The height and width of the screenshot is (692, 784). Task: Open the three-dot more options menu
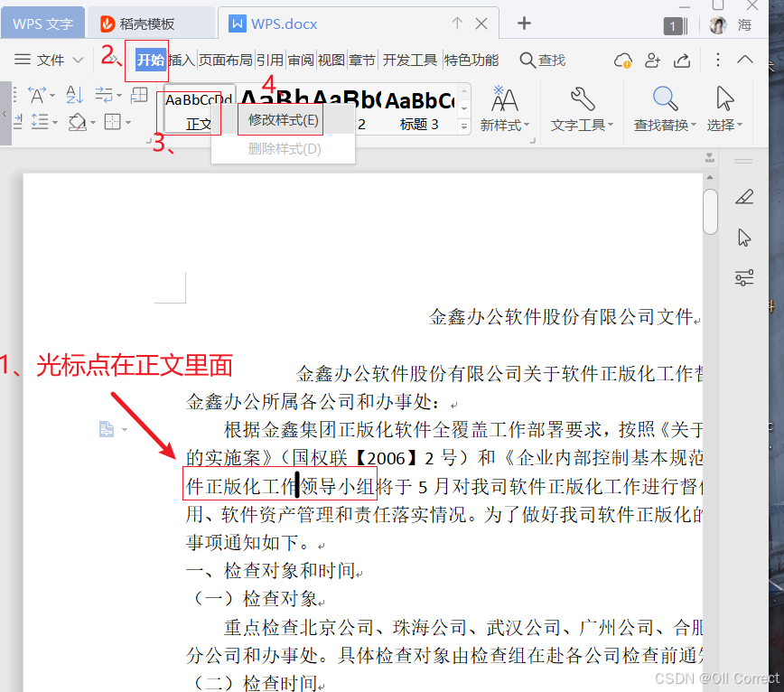[717, 60]
